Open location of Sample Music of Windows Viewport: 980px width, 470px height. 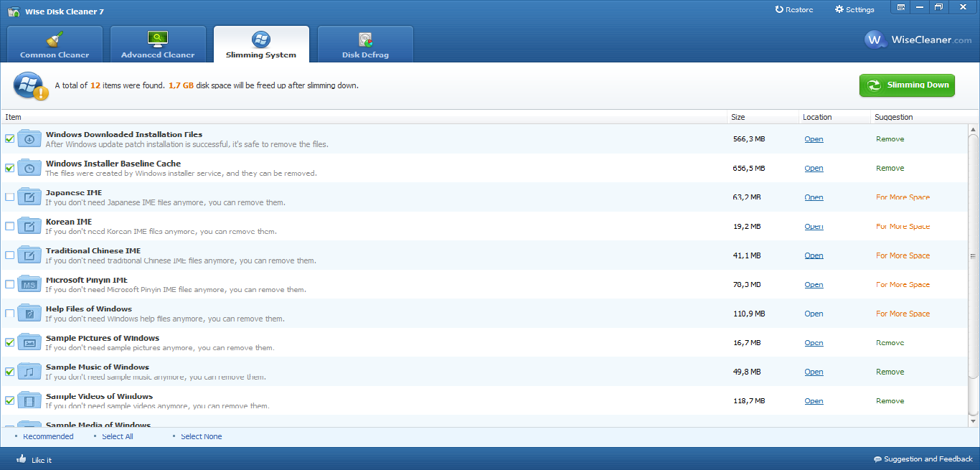tap(814, 372)
